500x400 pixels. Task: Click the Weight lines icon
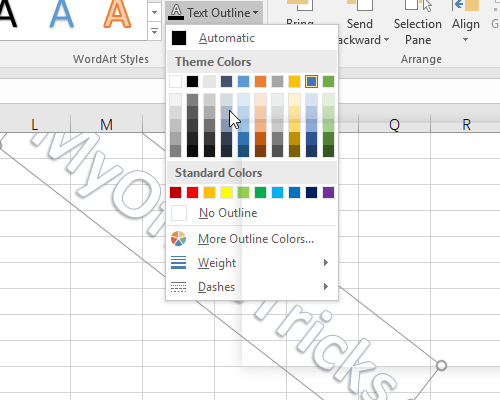[178, 263]
